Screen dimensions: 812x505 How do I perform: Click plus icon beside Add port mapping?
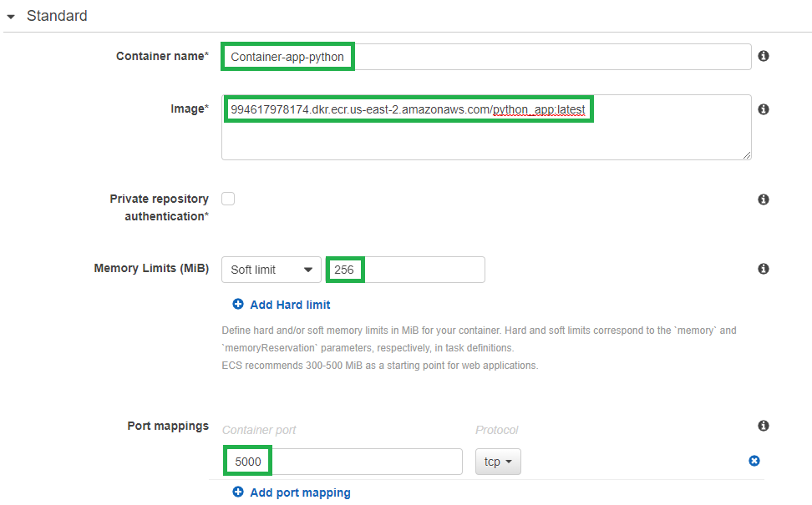(x=238, y=492)
